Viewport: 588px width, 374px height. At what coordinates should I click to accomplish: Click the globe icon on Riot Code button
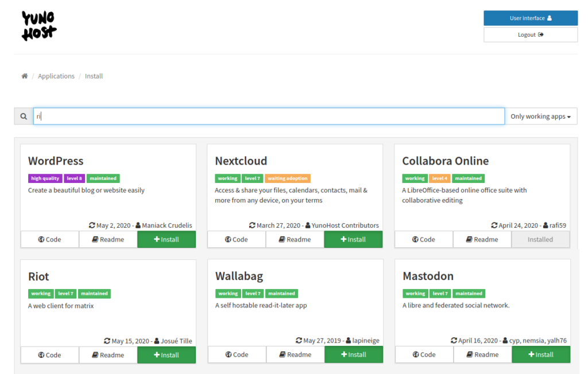tap(41, 355)
